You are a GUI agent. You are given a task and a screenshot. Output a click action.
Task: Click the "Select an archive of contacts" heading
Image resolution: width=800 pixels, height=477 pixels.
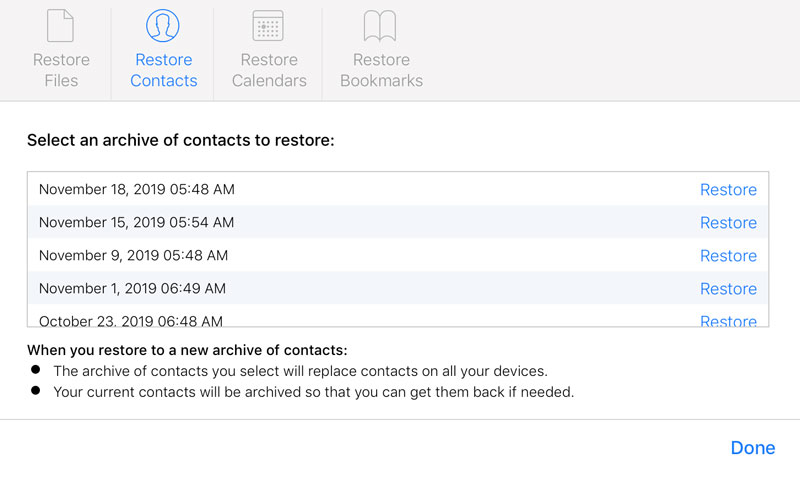click(x=180, y=140)
